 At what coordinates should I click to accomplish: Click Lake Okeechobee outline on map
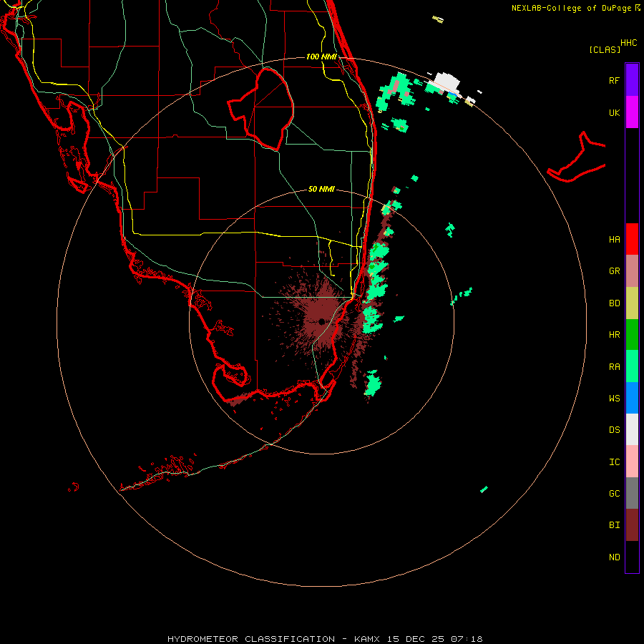pos(262,109)
